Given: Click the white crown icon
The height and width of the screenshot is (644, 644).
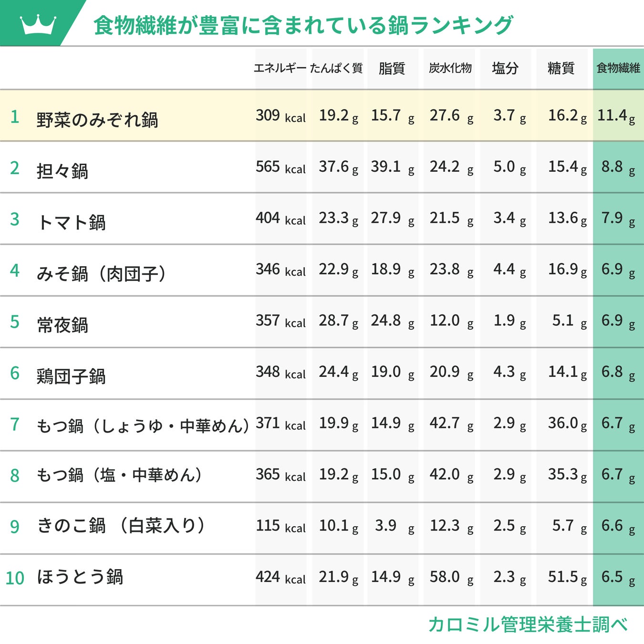Looking at the screenshot, I should (x=38, y=24).
